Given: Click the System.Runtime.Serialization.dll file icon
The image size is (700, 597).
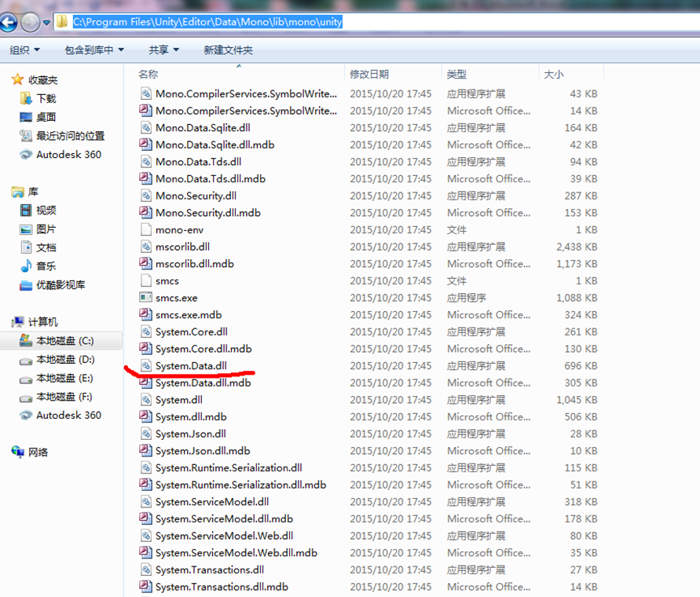Looking at the screenshot, I should pos(145,467).
